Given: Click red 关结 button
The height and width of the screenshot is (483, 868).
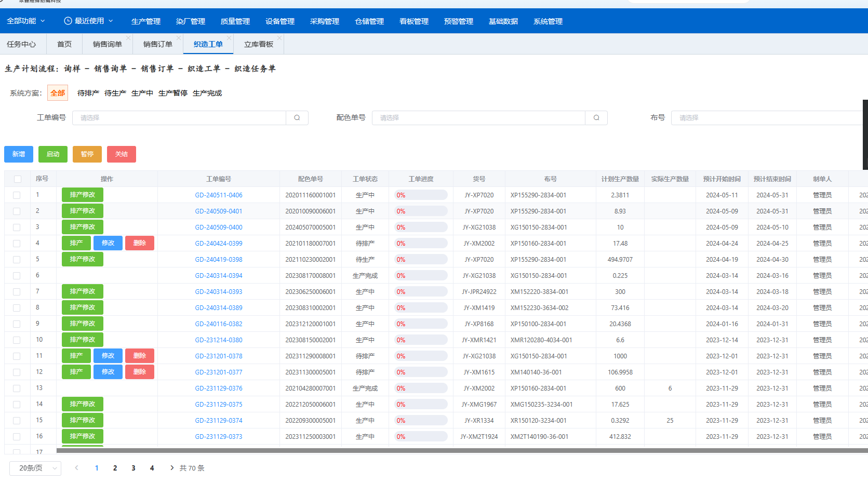Looking at the screenshot, I should (122, 154).
